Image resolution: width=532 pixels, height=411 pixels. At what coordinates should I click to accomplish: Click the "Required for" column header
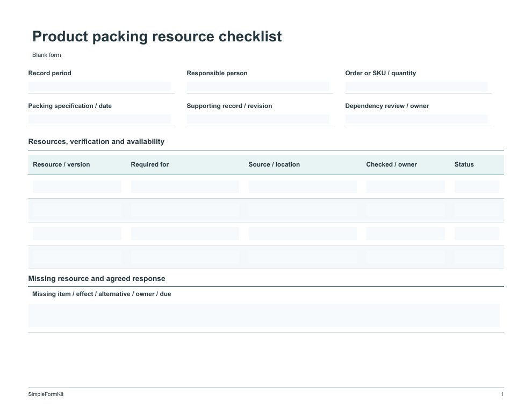coord(149,164)
